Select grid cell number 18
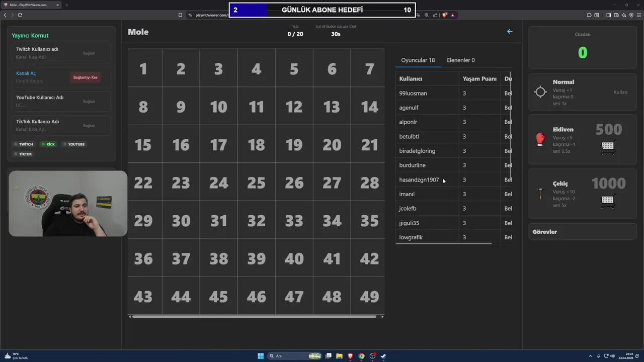Screen dimensions: 644x362 pos(256,145)
